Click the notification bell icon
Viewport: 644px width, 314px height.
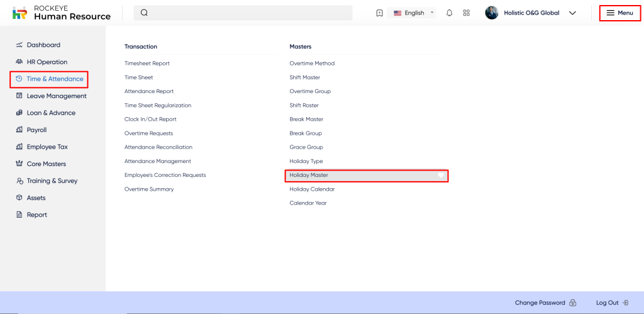point(449,13)
